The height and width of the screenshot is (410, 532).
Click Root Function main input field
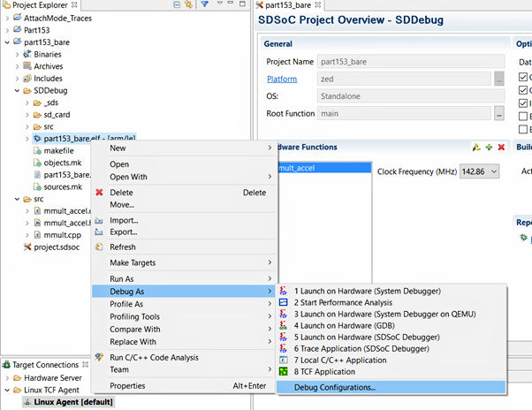tap(404, 114)
